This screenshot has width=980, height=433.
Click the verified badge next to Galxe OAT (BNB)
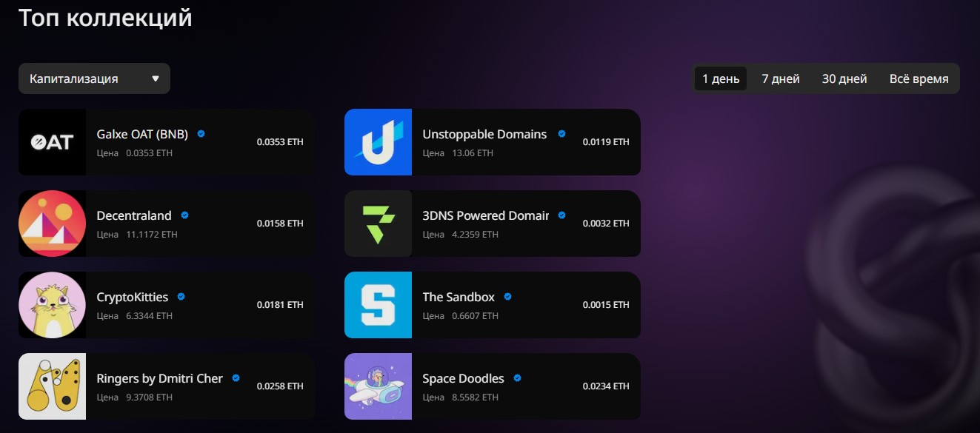201,134
